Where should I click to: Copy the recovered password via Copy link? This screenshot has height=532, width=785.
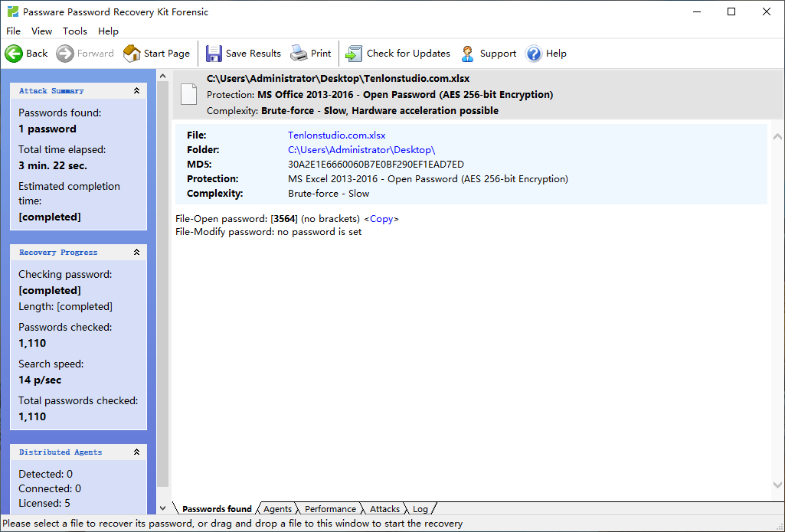pos(381,219)
